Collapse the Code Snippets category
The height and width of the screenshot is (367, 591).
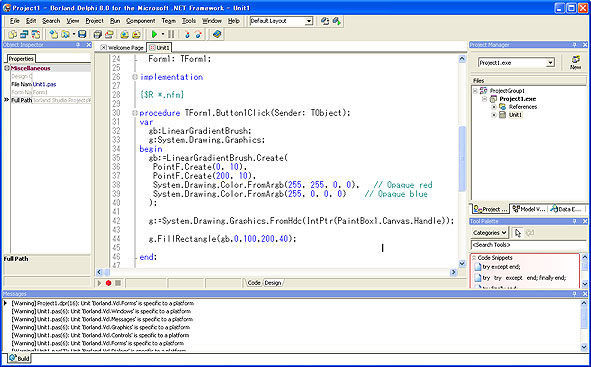click(x=474, y=258)
